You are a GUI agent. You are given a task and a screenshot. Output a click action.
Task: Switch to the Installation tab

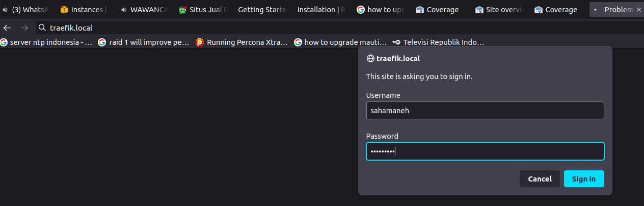[x=321, y=10]
